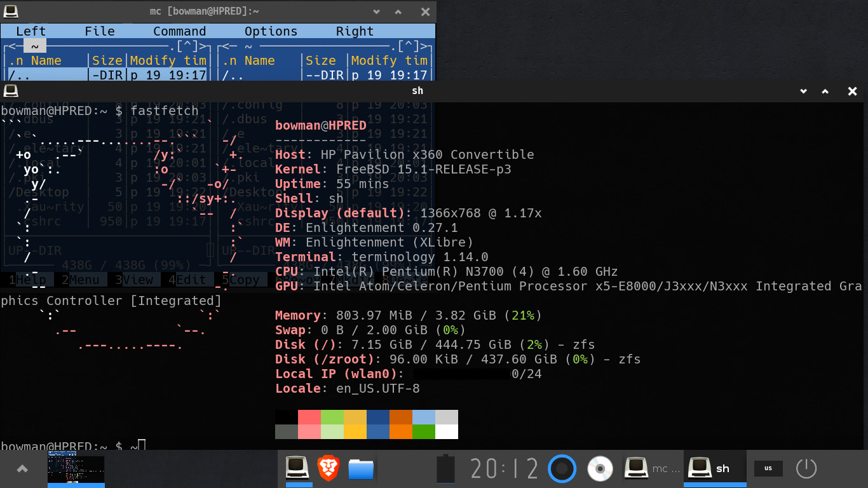Launch Brave browser from the shelf

(x=329, y=469)
